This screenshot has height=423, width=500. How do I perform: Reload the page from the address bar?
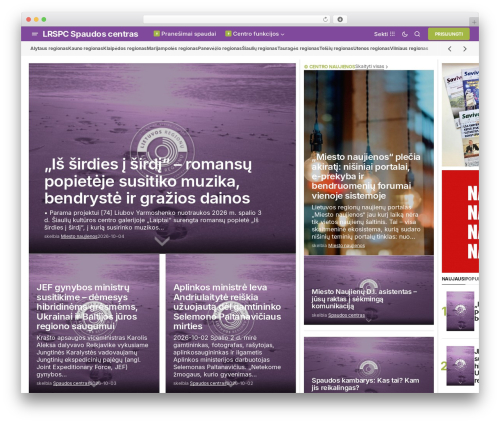325,20
